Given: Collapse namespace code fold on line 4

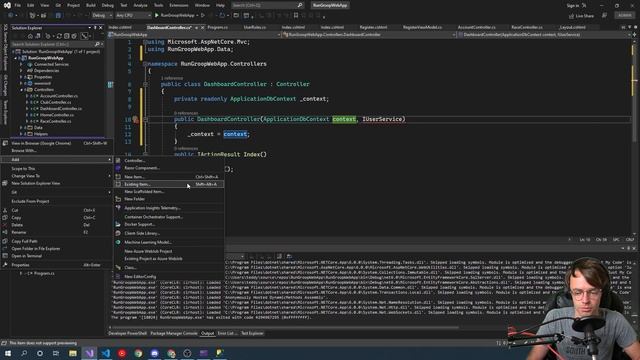Looking at the screenshot, I should (x=145, y=64).
